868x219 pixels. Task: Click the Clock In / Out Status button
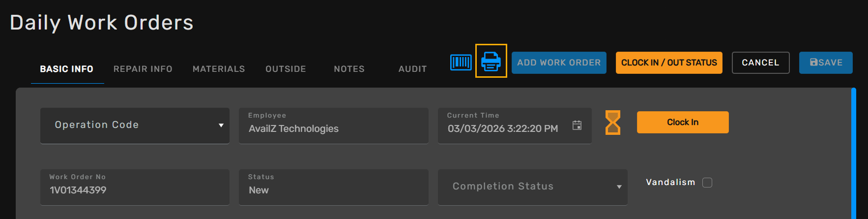(x=668, y=63)
